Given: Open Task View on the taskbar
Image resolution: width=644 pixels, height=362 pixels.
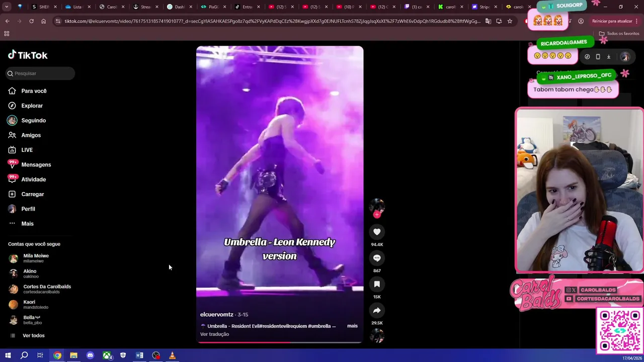Looking at the screenshot, I should click(40, 355).
